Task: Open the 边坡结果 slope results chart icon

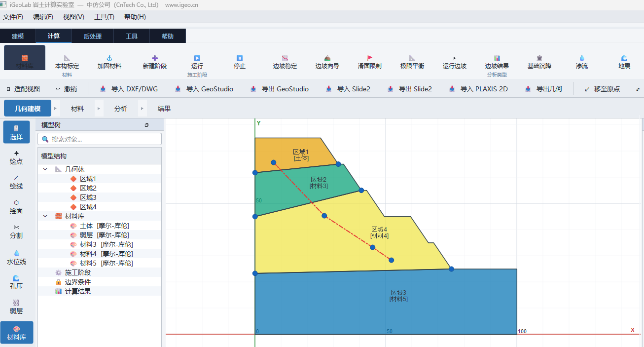Action: tap(497, 58)
